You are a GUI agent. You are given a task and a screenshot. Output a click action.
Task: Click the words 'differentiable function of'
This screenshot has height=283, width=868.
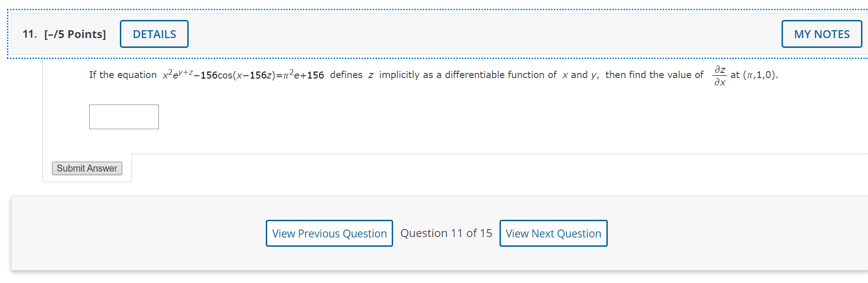tap(501, 75)
